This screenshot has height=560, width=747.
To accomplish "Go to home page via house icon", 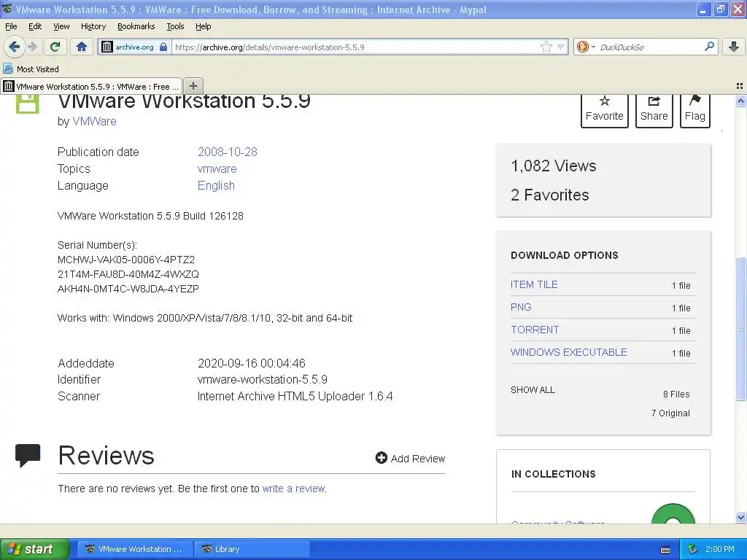I will [82, 47].
